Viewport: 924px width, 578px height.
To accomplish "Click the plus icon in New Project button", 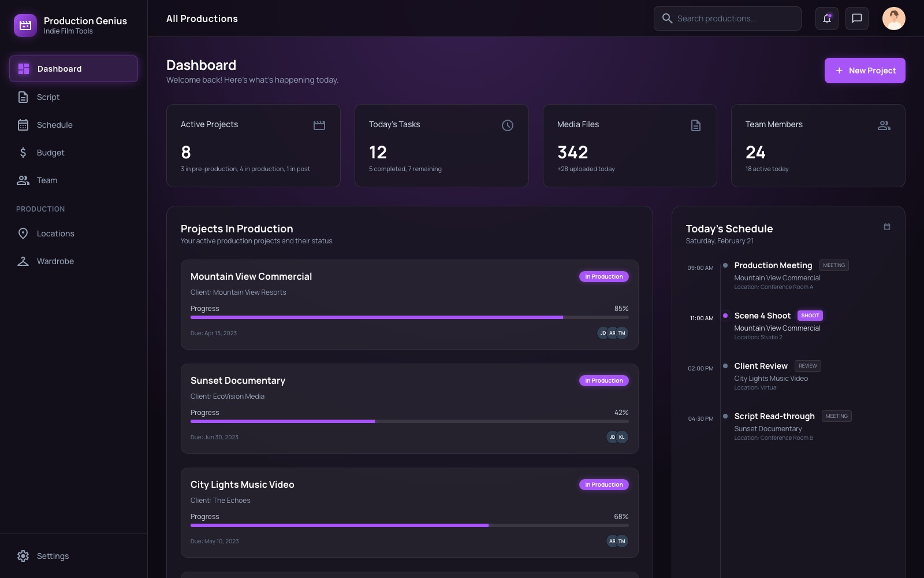I will point(839,71).
